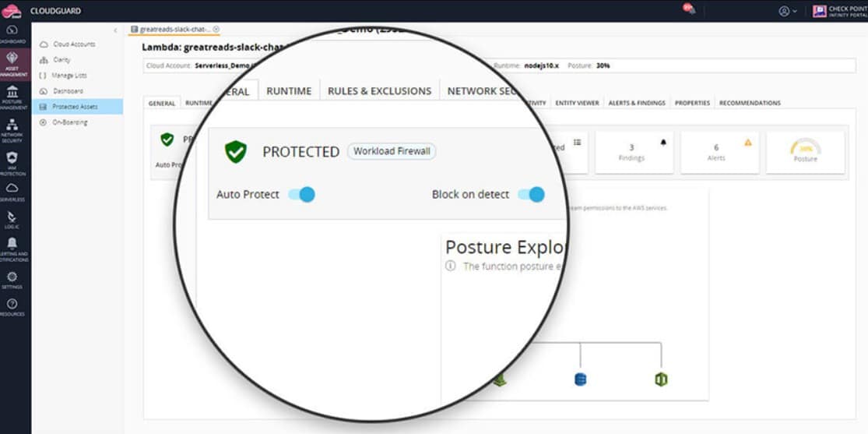
Task: Open the ALERTS & FINDINGS tab
Action: tap(637, 103)
